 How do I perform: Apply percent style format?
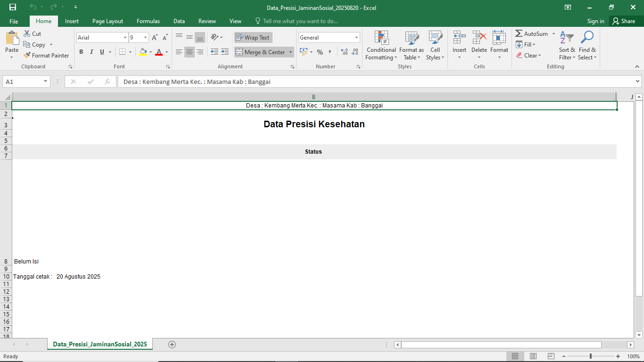coord(320,52)
